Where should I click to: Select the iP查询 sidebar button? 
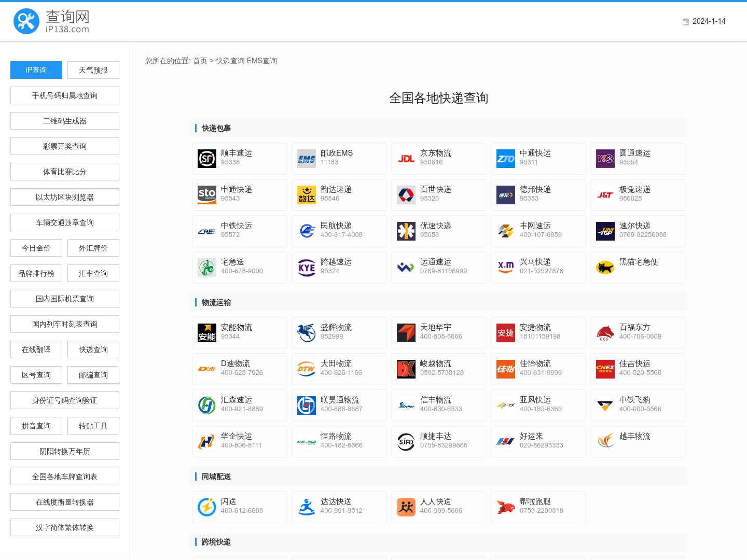(36, 70)
